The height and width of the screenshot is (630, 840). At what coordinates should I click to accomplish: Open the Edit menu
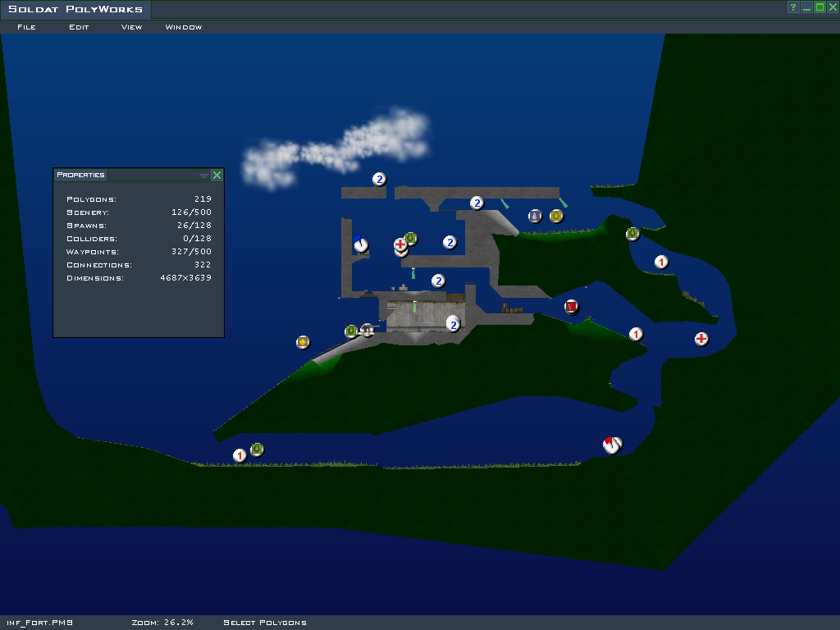(x=79, y=27)
